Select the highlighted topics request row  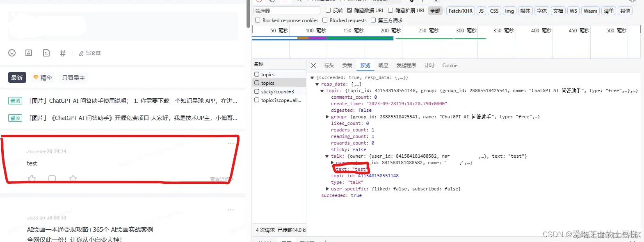(279, 83)
